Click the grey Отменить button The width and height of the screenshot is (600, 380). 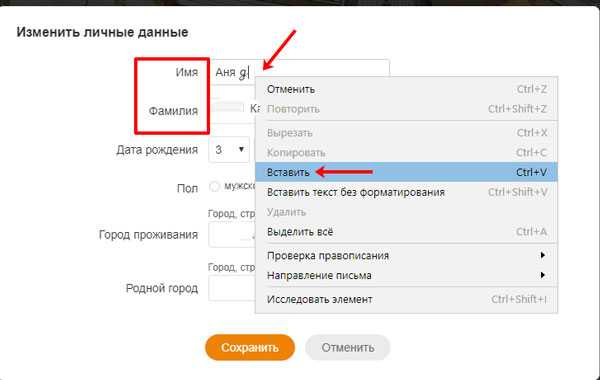click(x=347, y=347)
